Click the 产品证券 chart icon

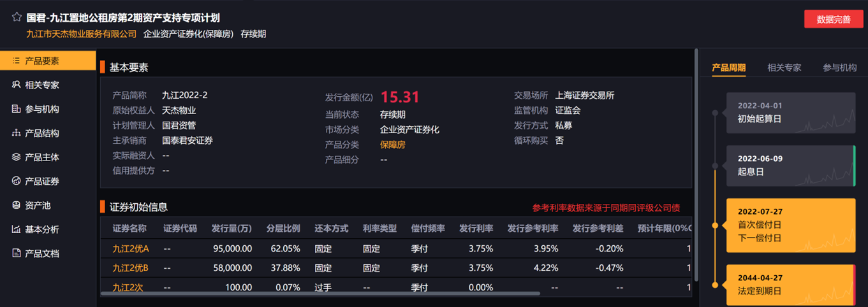(16, 181)
